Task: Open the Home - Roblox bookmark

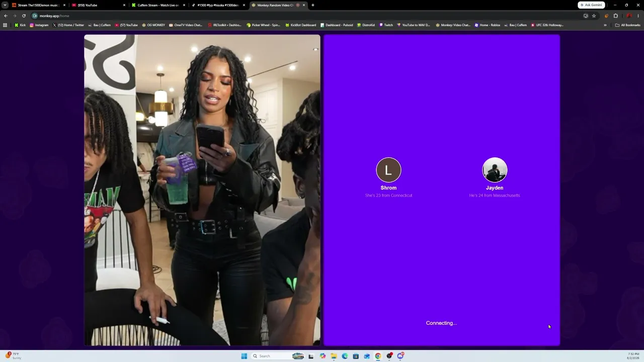Action: tap(488, 25)
